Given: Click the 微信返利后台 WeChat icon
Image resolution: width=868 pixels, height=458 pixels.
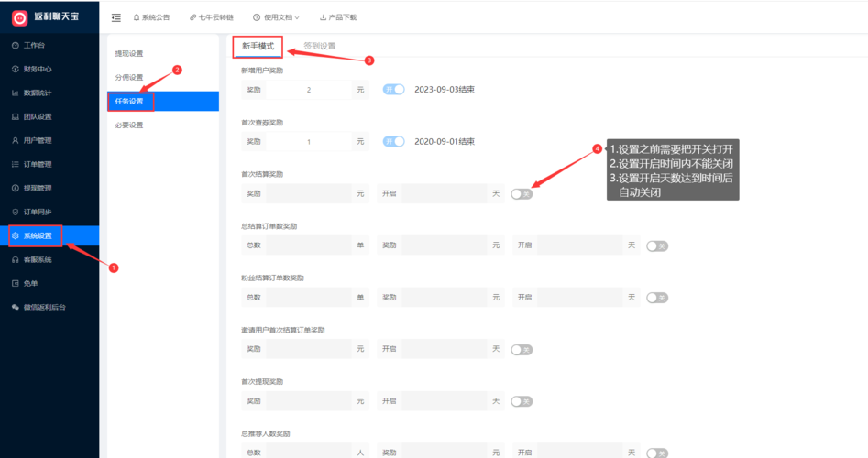Looking at the screenshot, I should pos(16,307).
